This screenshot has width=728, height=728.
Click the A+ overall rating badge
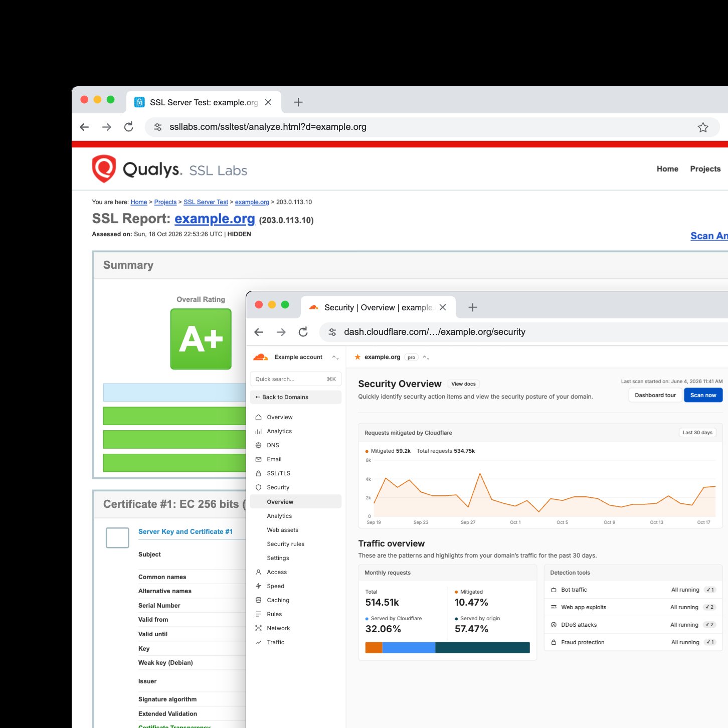tap(201, 339)
